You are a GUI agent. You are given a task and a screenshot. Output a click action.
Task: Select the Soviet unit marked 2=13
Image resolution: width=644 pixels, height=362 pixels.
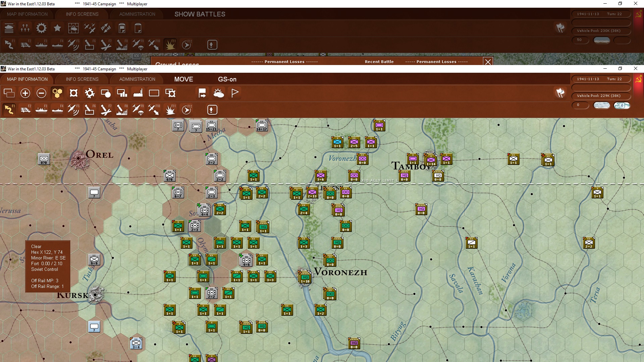312,193
